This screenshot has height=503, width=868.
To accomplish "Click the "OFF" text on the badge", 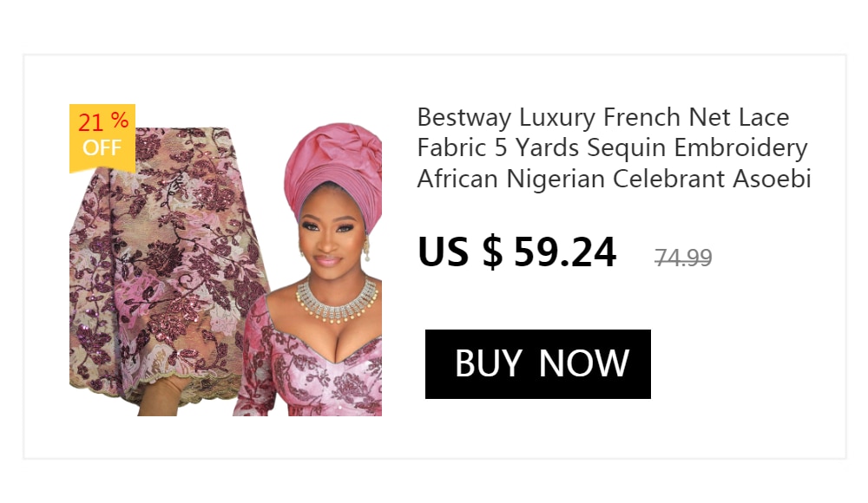I will point(102,148).
